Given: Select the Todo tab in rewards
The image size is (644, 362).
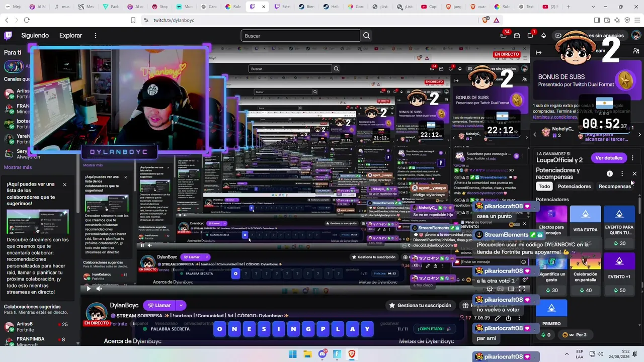Looking at the screenshot, I should [544, 187].
